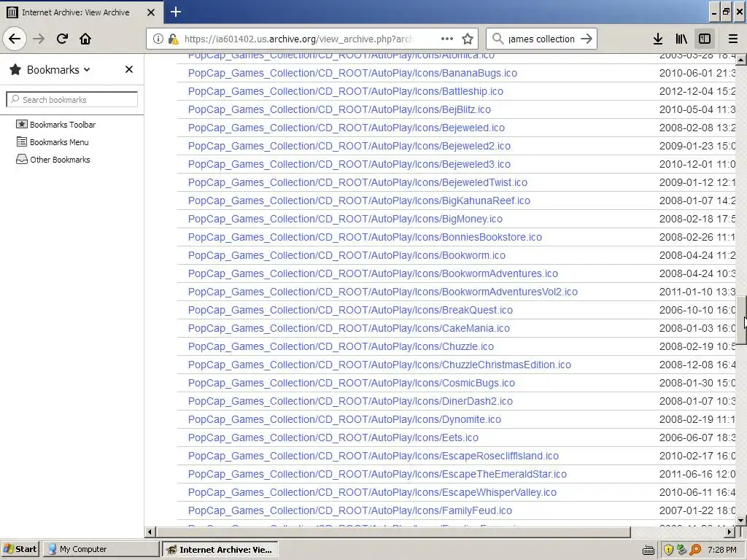The height and width of the screenshot is (560, 747).
Task: Open a new tab with plus
Action: 175,12
